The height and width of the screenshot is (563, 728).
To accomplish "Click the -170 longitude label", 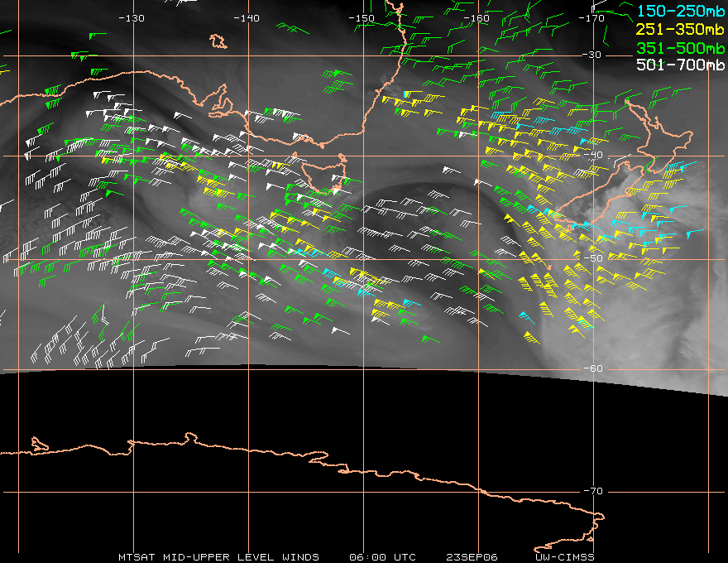I will pyautogui.click(x=591, y=18).
